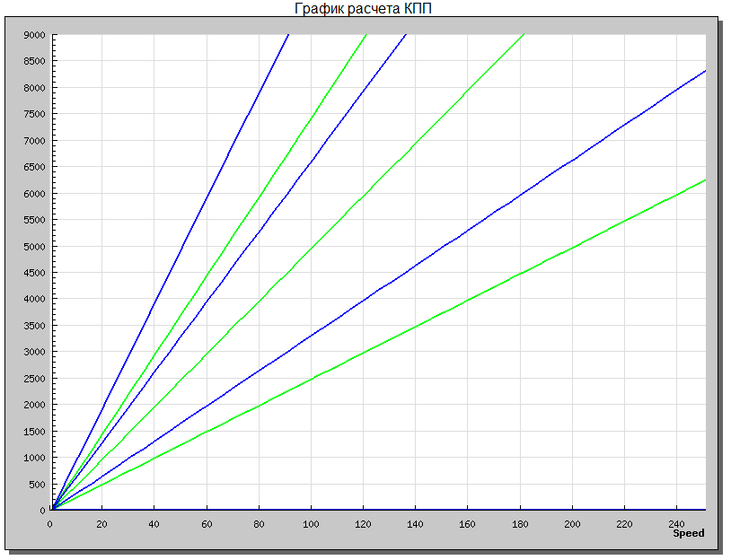731x560 pixels.
Task: Select the 5000 label on the y-axis
Action: pyautogui.click(x=34, y=246)
